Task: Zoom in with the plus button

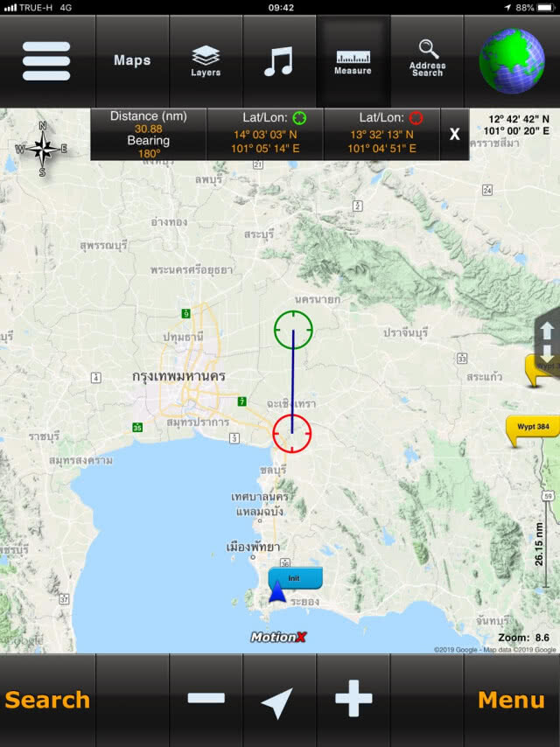Action: (353, 698)
